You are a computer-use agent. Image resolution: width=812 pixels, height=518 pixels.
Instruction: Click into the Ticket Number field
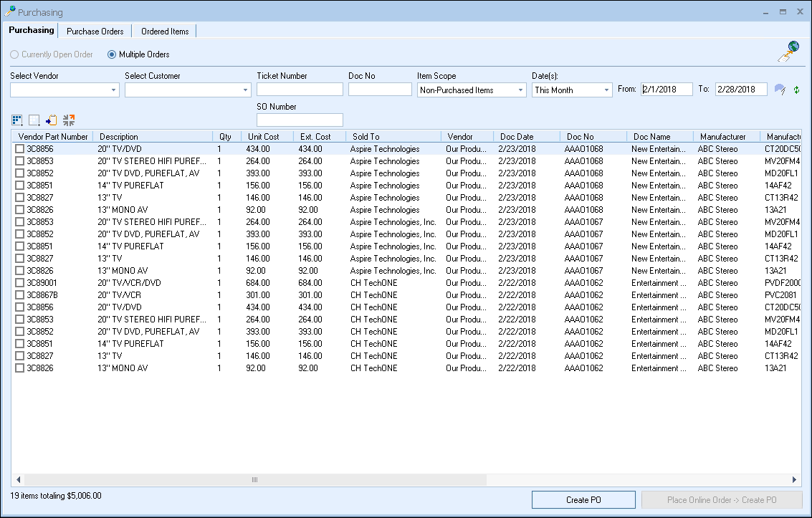pos(300,90)
